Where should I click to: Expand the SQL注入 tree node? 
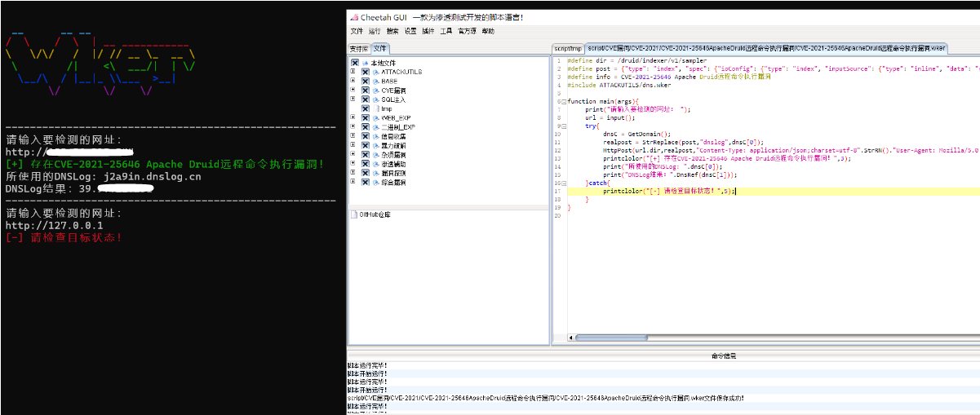tap(353, 99)
